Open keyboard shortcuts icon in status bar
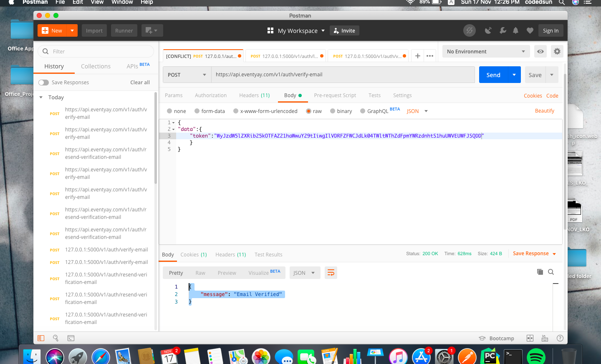The width and height of the screenshot is (601, 364). click(545, 338)
